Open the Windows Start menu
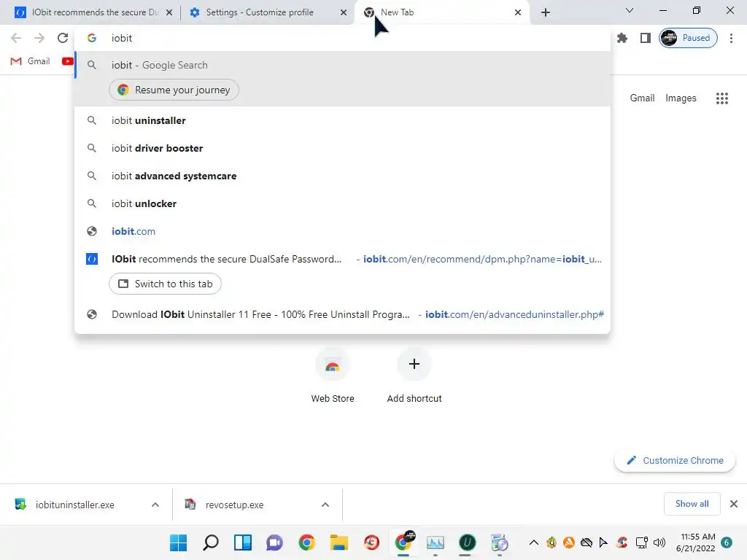This screenshot has height=560, width=747. (x=179, y=542)
